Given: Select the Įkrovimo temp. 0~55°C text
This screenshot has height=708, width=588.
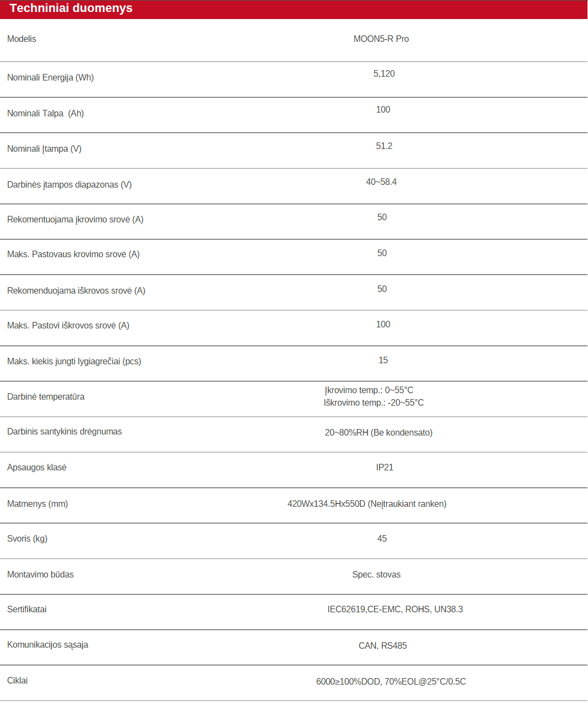Looking at the screenshot, I should pos(369,390).
